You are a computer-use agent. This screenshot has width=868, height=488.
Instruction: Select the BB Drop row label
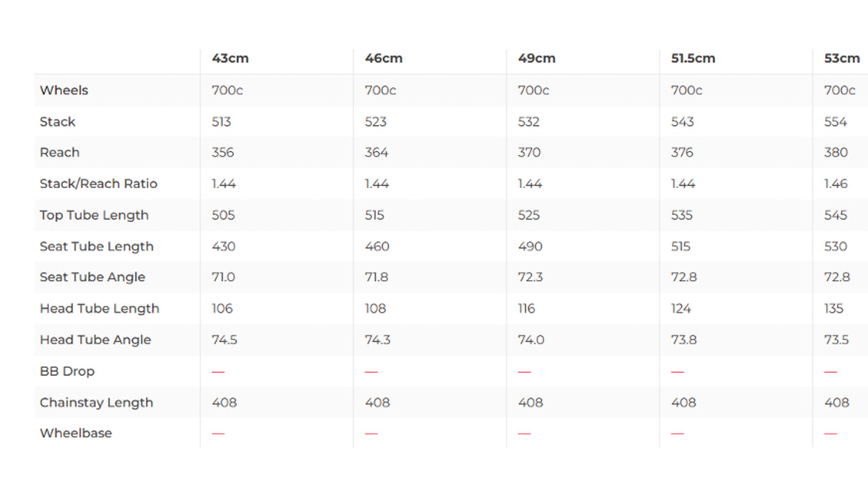tap(67, 372)
